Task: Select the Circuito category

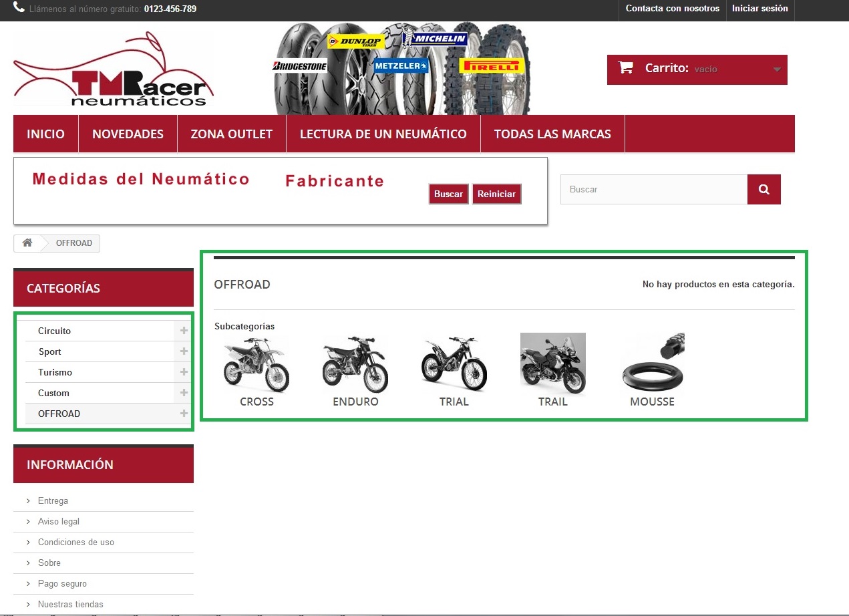Action: click(54, 331)
